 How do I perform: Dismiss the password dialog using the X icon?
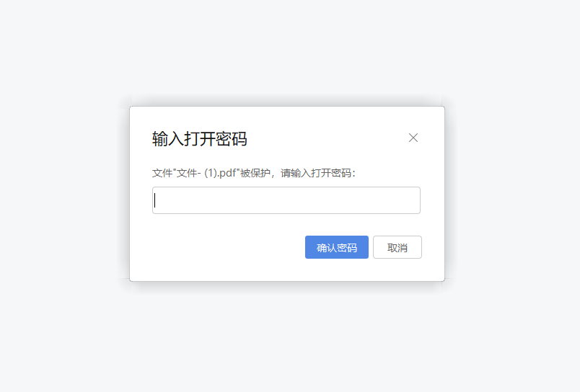[x=413, y=138]
